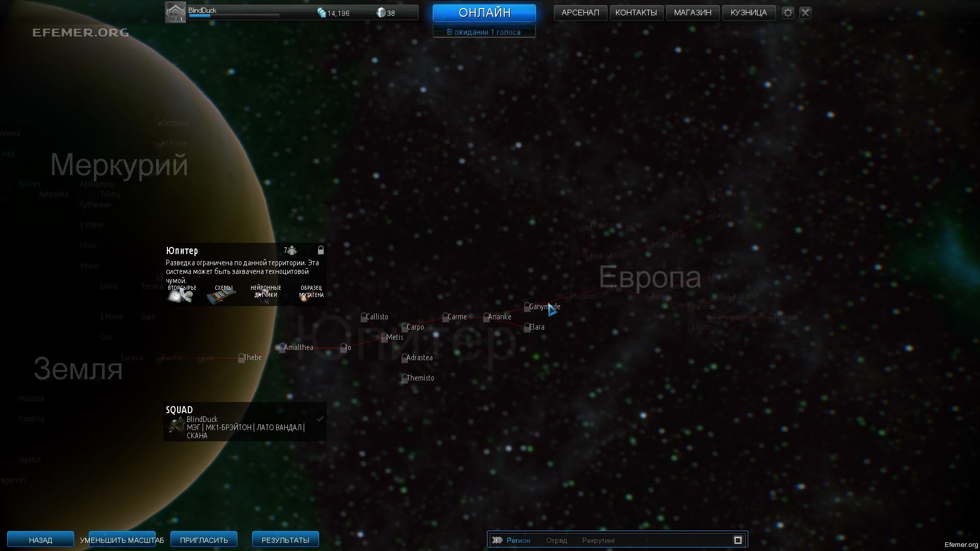The height and width of the screenshot is (551, 980).
Task: Click the chat icon left of Регион
Action: pyautogui.click(x=497, y=540)
